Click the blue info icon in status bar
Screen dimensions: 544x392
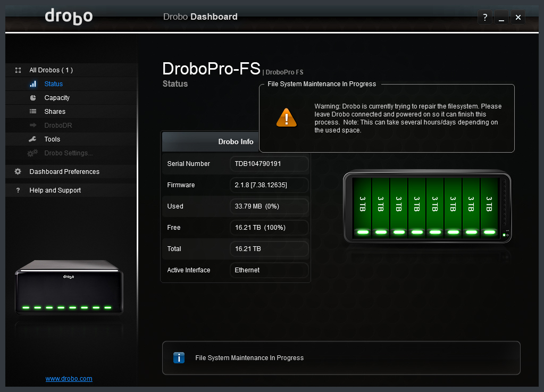coord(179,357)
